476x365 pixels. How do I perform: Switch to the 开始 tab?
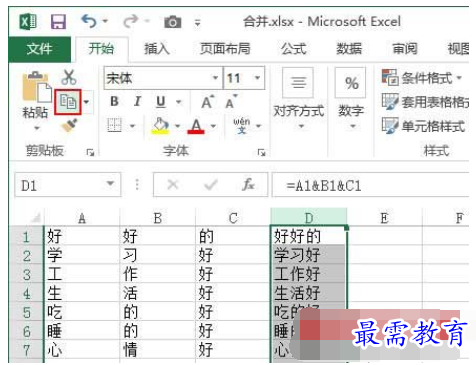pyautogui.click(x=101, y=49)
